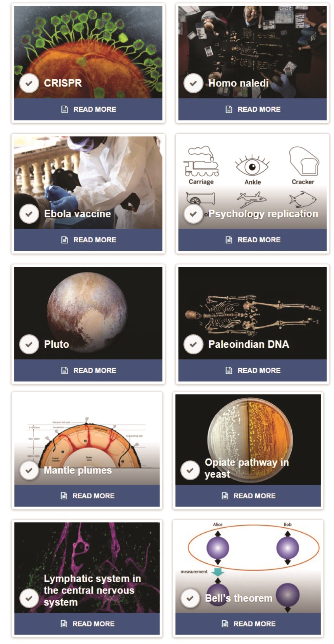The width and height of the screenshot is (334, 644).
Task: Open the Pluto planet image thumbnail
Action: pos(88,313)
